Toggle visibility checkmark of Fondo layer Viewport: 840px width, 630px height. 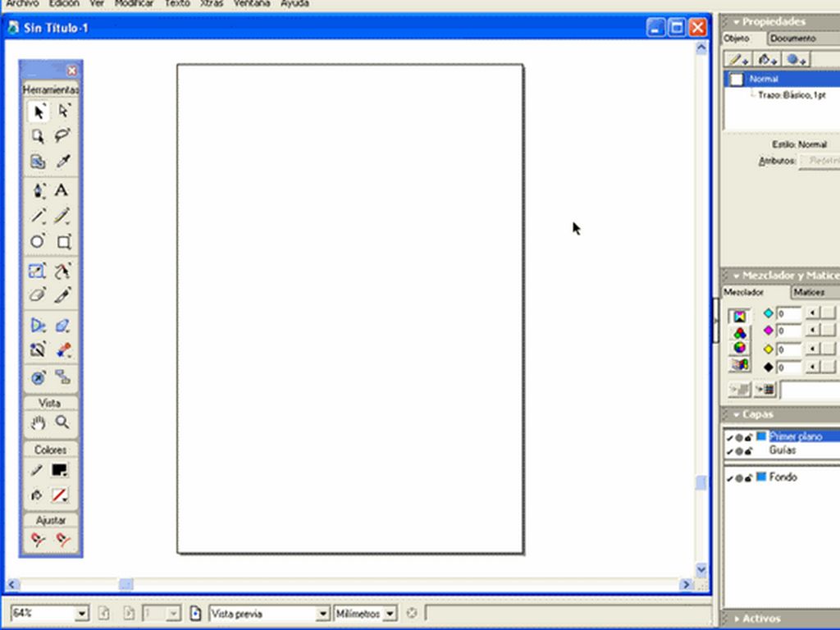click(729, 478)
